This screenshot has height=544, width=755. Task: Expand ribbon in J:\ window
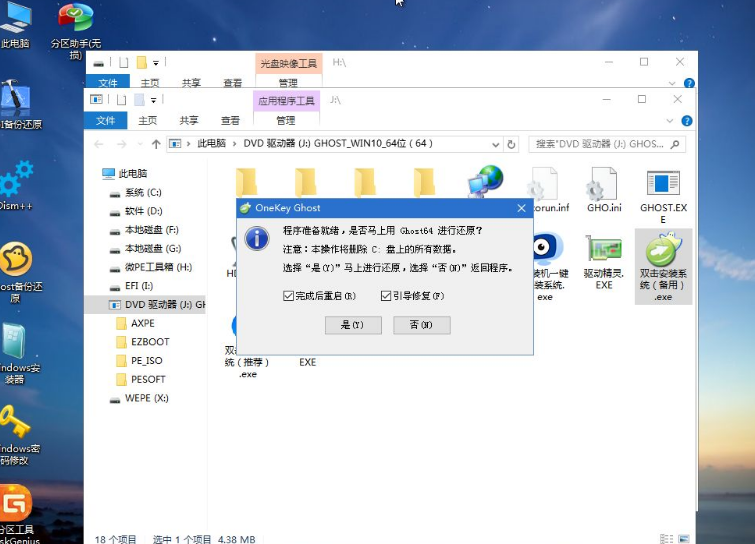(x=670, y=121)
